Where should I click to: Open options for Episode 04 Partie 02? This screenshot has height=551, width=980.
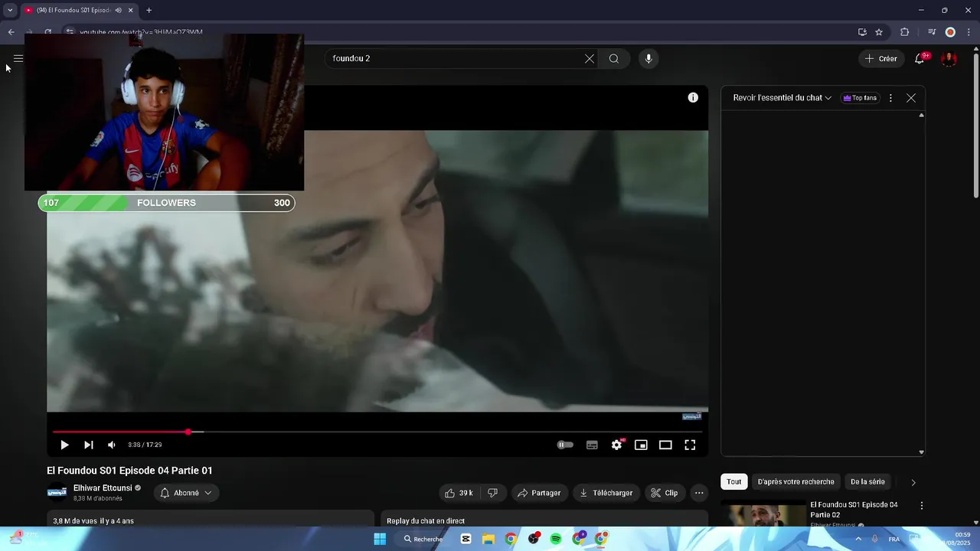coord(922,506)
